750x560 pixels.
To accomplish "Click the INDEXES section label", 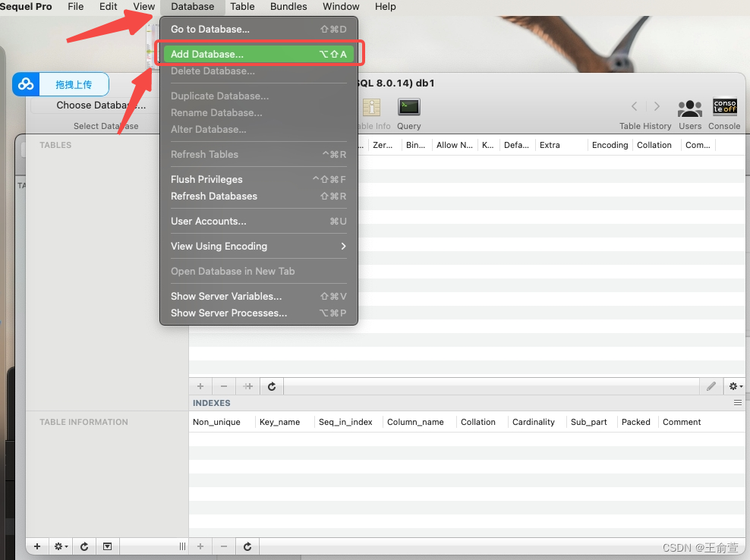I will (x=212, y=403).
